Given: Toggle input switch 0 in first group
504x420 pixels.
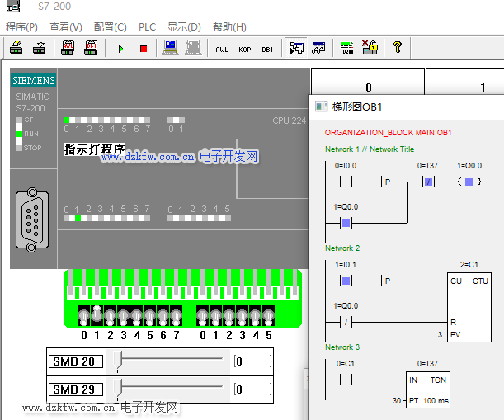Looking at the screenshot, I should click(83, 317).
